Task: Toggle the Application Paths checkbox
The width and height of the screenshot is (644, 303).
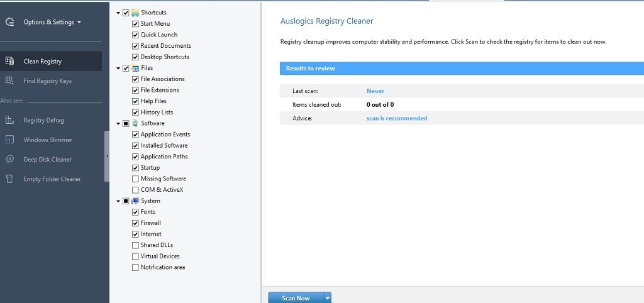Action: [x=135, y=157]
